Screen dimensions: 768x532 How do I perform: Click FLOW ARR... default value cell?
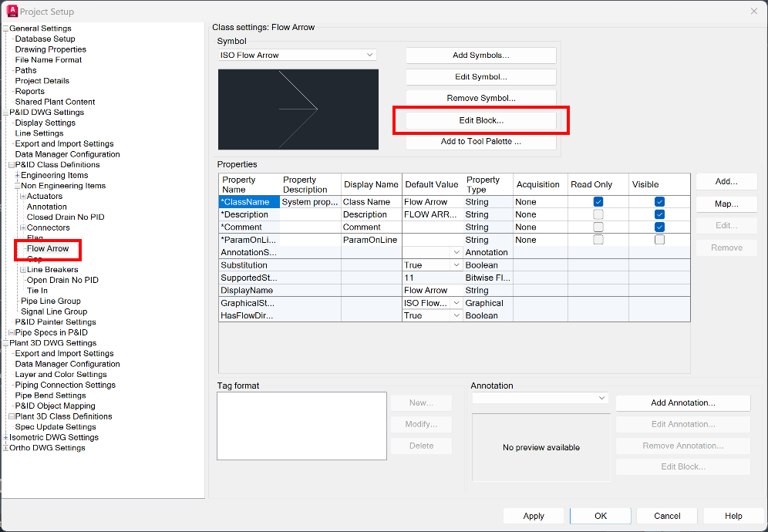pos(431,214)
